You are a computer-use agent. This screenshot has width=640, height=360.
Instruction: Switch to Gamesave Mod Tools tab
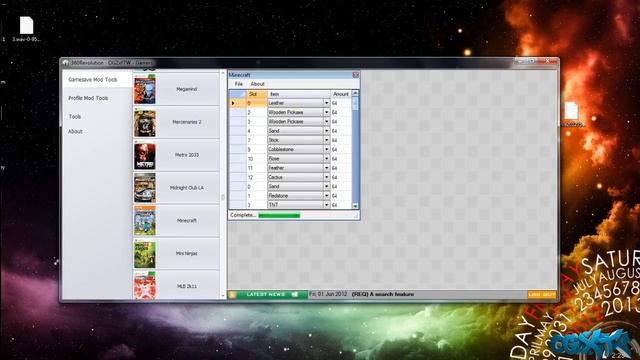[93, 80]
